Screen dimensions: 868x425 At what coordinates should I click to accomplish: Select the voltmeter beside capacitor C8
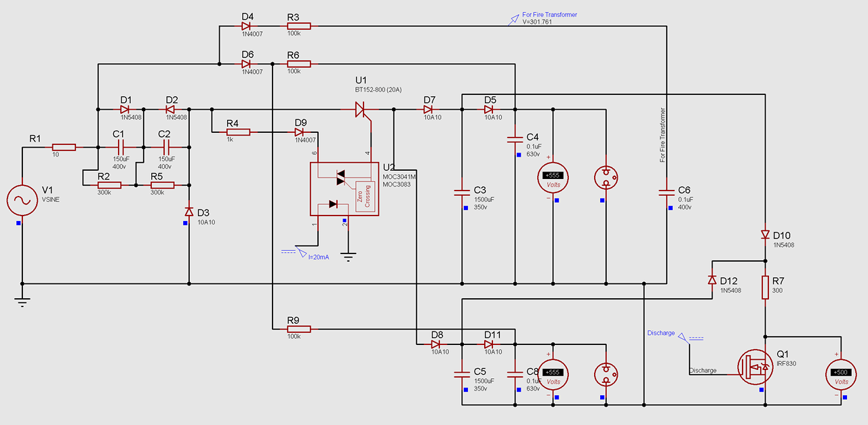(x=553, y=375)
